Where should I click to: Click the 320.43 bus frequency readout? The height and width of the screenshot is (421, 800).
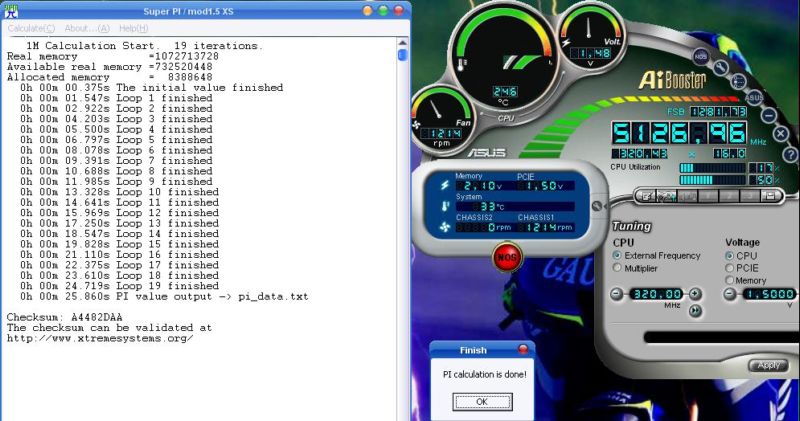click(640, 153)
